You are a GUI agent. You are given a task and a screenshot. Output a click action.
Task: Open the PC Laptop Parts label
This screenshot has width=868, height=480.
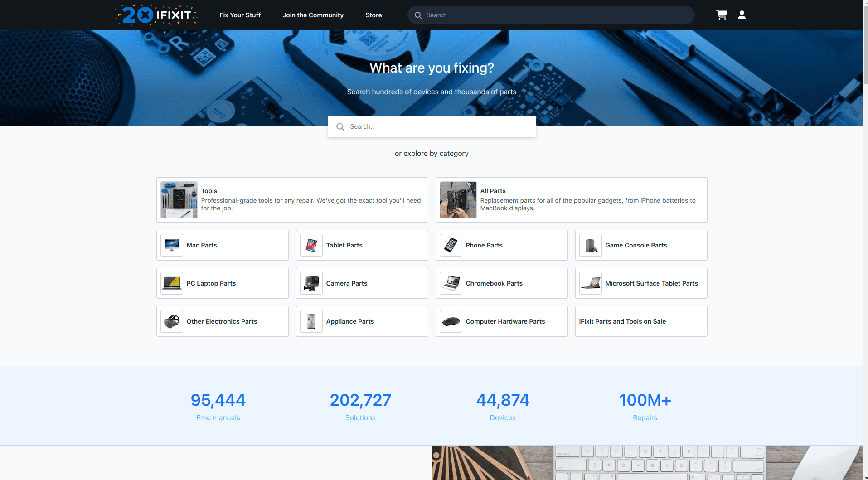coord(211,283)
